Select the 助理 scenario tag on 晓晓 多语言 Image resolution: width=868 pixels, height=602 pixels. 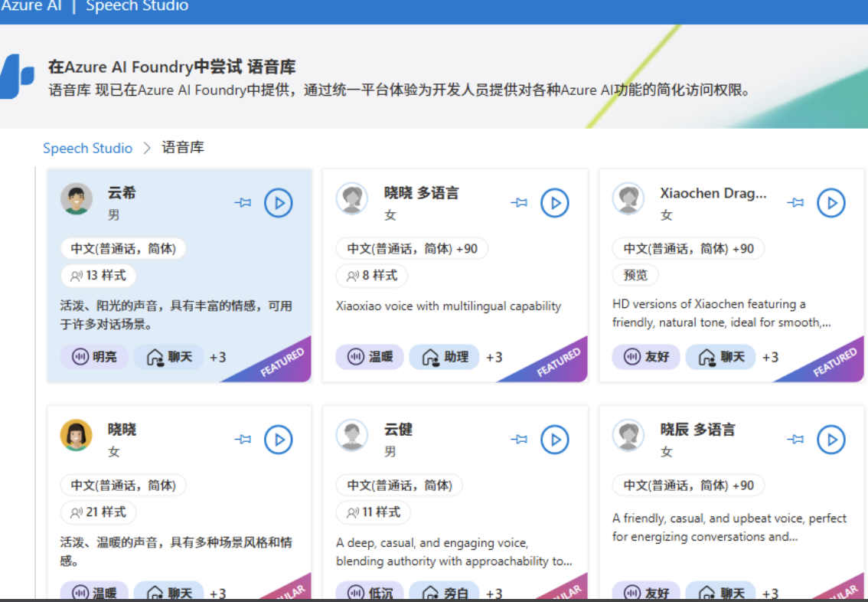coord(444,357)
